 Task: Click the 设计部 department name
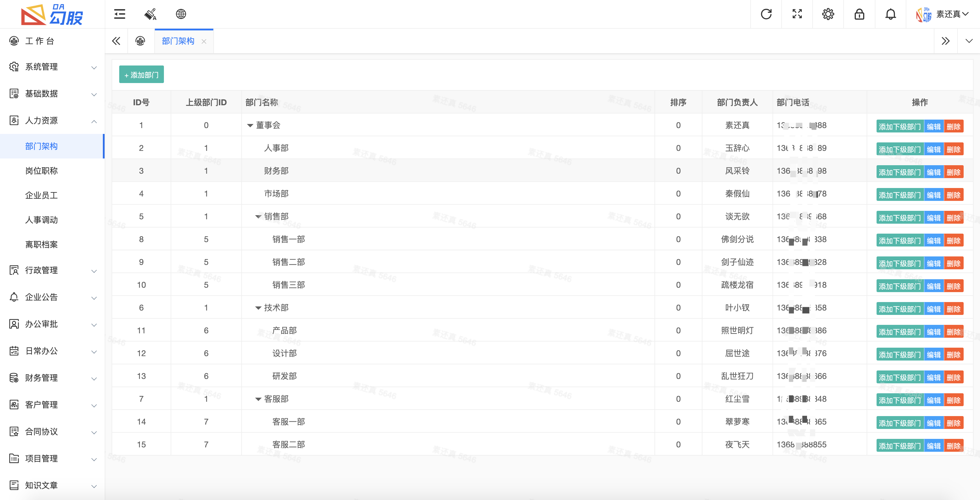pyautogui.click(x=284, y=354)
